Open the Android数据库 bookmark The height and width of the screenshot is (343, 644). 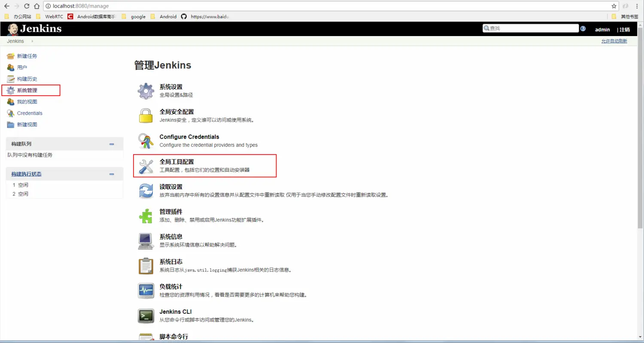[x=92, y=16]
